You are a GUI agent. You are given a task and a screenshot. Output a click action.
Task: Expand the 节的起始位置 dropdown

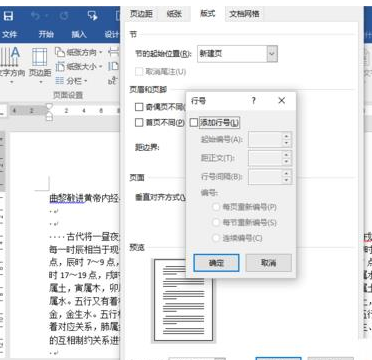pos(272,54)
